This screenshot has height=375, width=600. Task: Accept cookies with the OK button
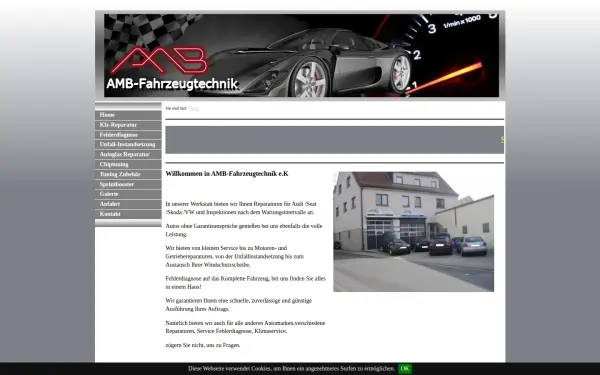(405, 368)
